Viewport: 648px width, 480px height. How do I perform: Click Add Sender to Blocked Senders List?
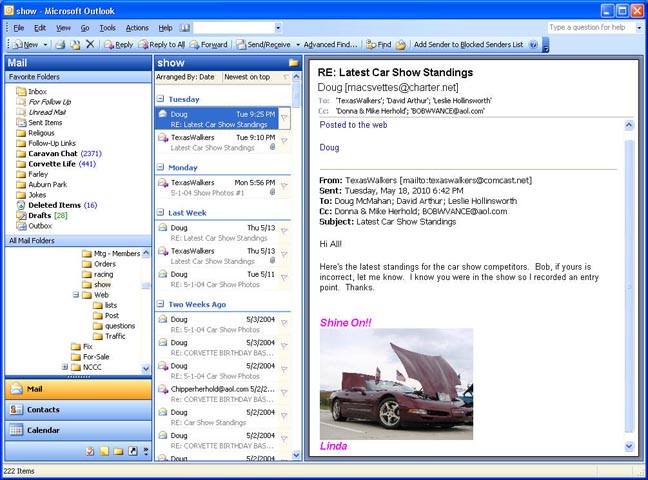pyautogui.click(x=468, y=45)
